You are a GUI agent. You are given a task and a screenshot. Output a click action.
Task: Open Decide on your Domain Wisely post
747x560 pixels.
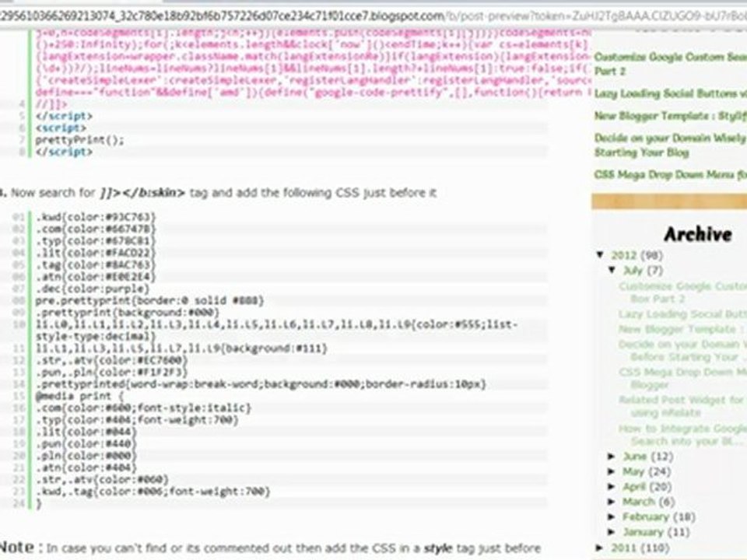tap(670, 145)
